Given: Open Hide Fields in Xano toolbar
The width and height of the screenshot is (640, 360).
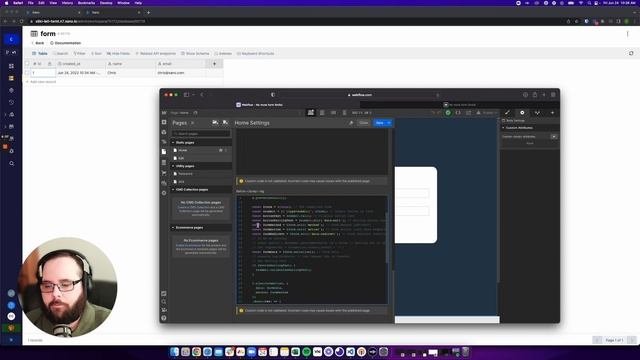Looking at the screenshot, I should point(118,53).
